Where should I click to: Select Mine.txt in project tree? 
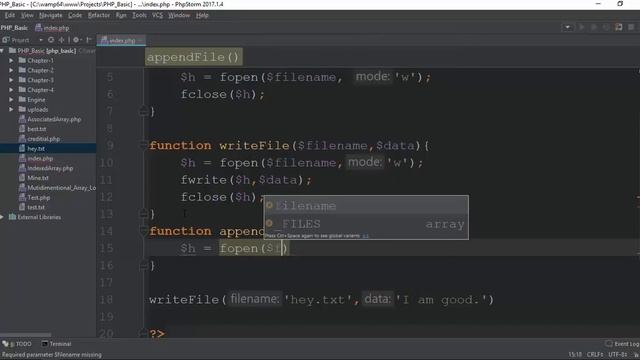[x=33, y=178]
